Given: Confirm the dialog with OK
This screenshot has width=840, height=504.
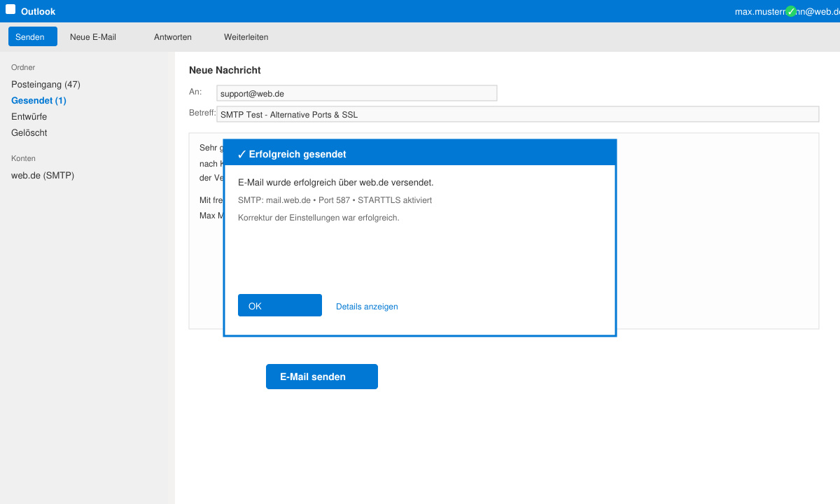Looking at the screenshot, I should click(280, 305).
